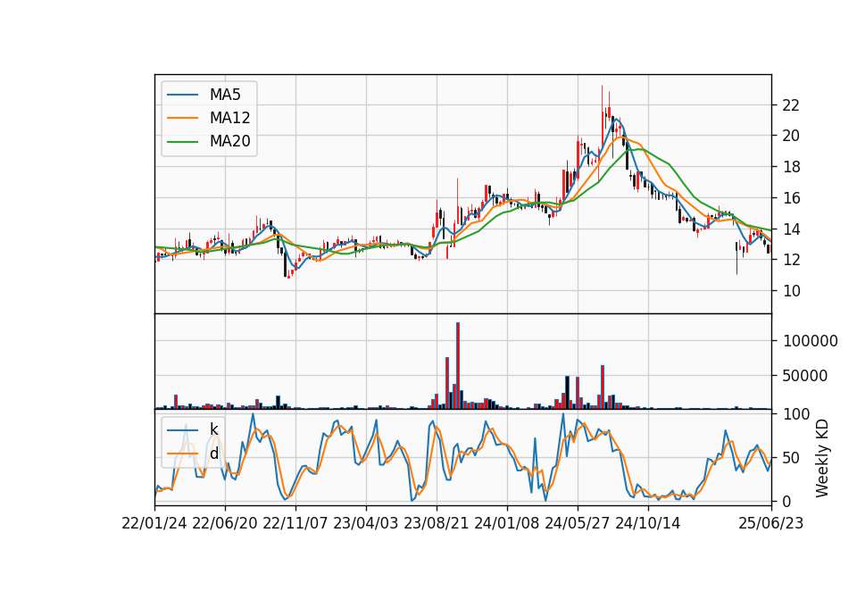Click the 24/05/27 date axis label
The width and height of the screenshot is (857, 616).
coord(578,523)
